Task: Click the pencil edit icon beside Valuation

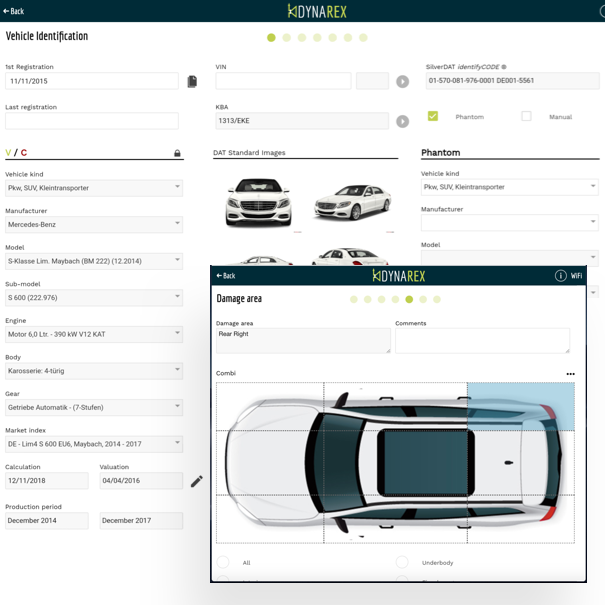Action: point(196,481)
